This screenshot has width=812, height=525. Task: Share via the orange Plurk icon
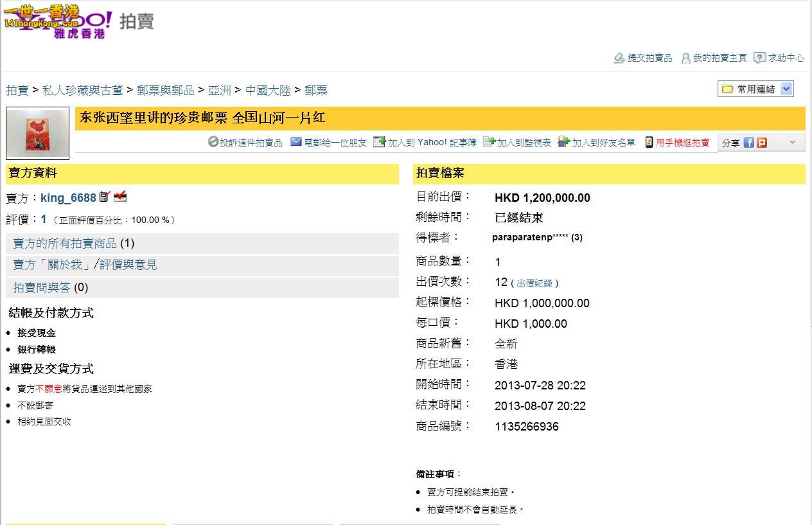point(762,143)
